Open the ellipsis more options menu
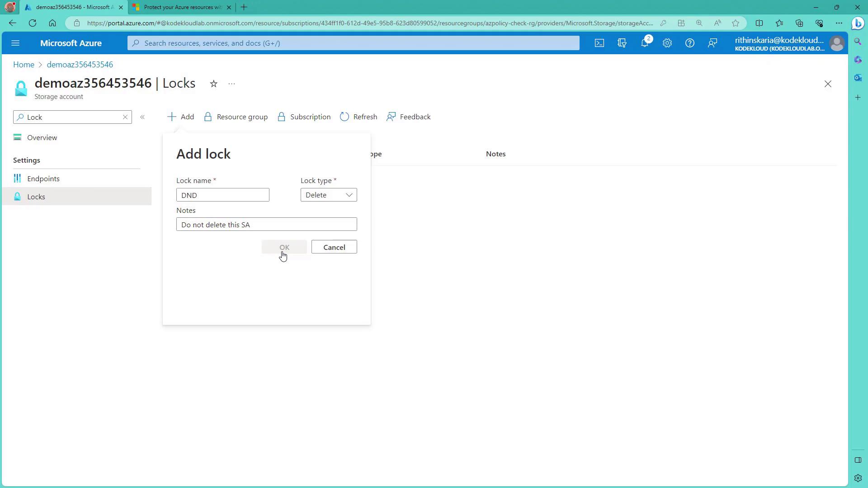The width and height of the screenshot is (868, 488). point(231,84)
